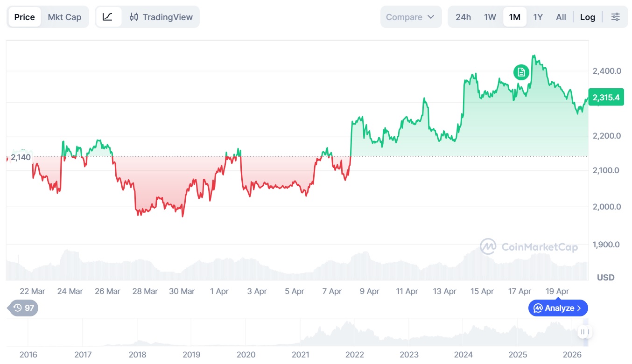632x364 pixels.
Task: Click the 2,140 baseline price label
Action: [x=21, y=157]
